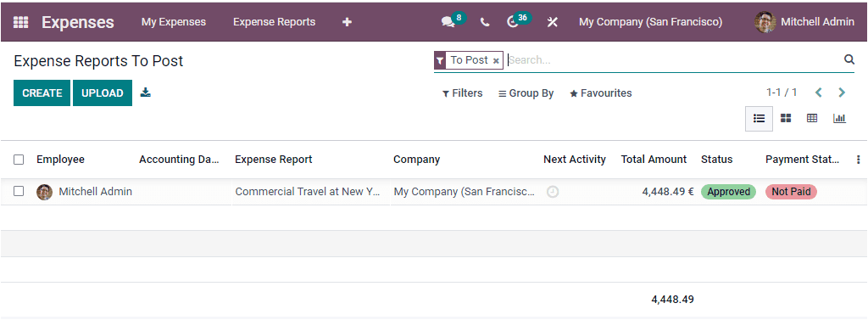Open the Expense Reports menu
Screen dimensions: 868x320
pos(274,22)
